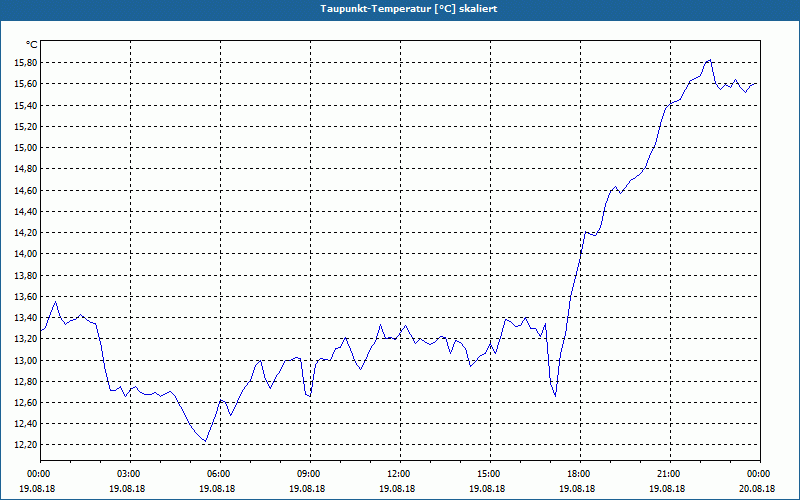The height and width of the screenshot is (500, 800).
Task: Pick the 13,60 axis label
Action: [27, 296]
